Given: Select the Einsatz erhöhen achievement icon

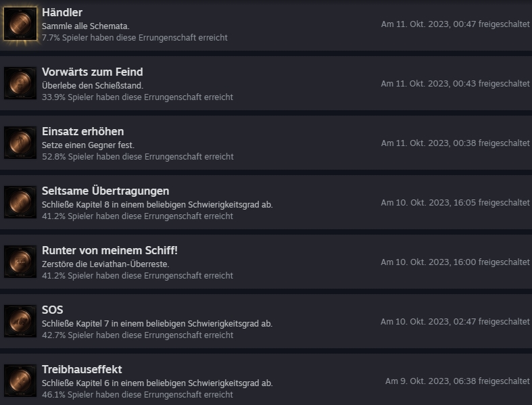Looking at the screenshot, I should [20, 143].
